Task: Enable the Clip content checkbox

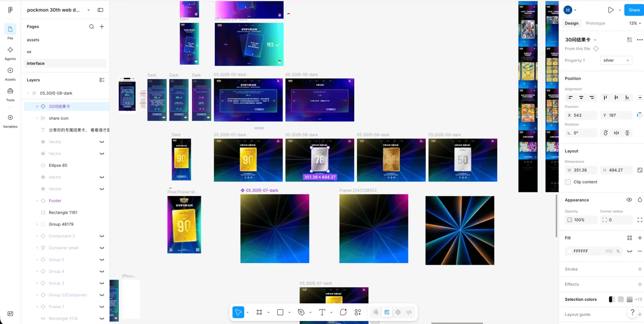Action: 568,182
